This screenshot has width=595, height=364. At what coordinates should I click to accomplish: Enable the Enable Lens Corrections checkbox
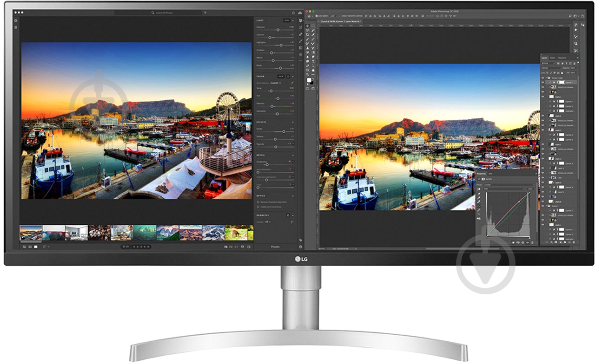(258, 206)
